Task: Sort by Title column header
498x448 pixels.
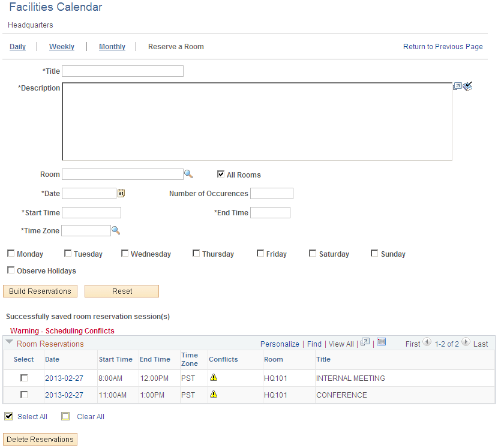Action: point(323,359)
